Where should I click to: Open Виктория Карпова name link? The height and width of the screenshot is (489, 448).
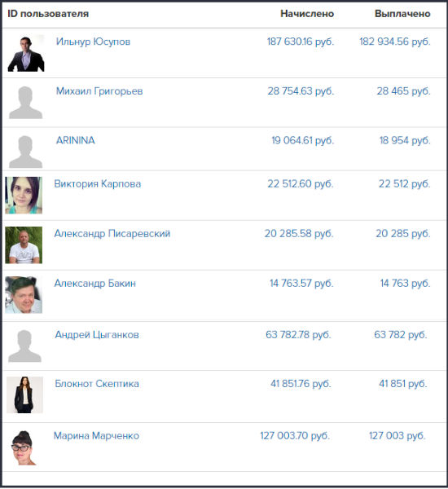98,184
